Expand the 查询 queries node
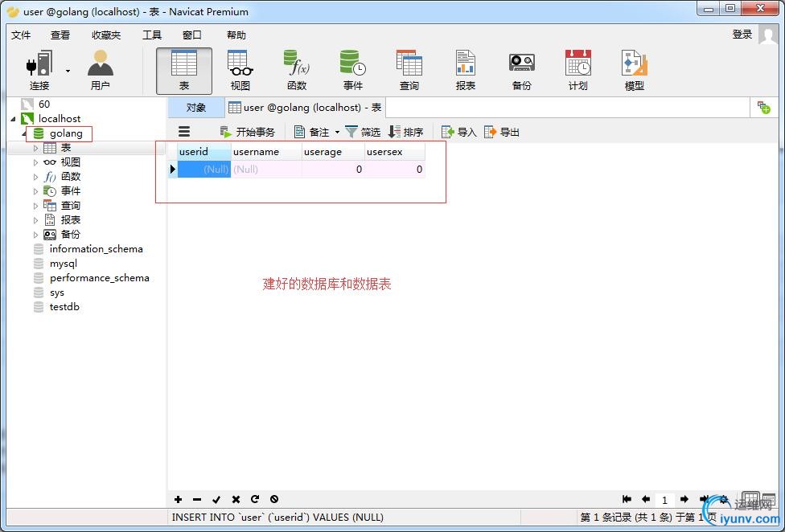The width and height of the screenshot is (785, 532). point(35,206)
